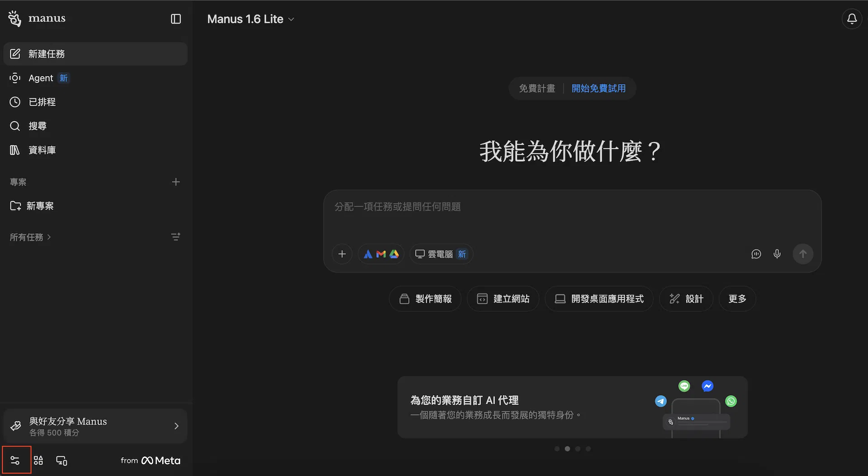Open 更多 more suggestions
The image size is (868, 476).
point(737,299)
